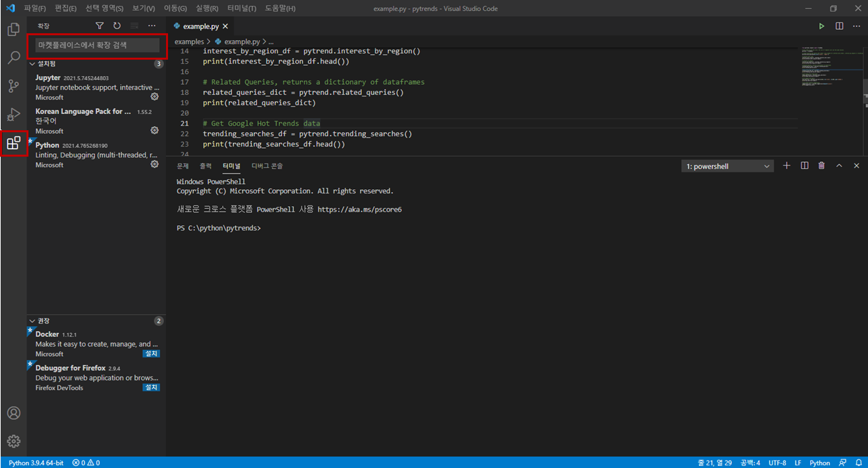Open the powershell terminal selector dropdown
868x468 pixels.
click(x=727, y=166)
